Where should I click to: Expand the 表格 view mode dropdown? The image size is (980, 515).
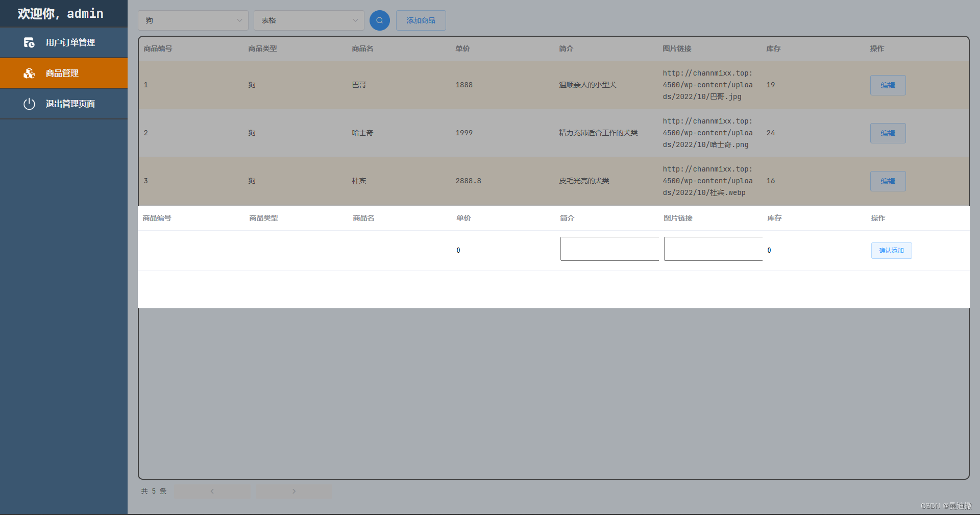pos(308,20)
